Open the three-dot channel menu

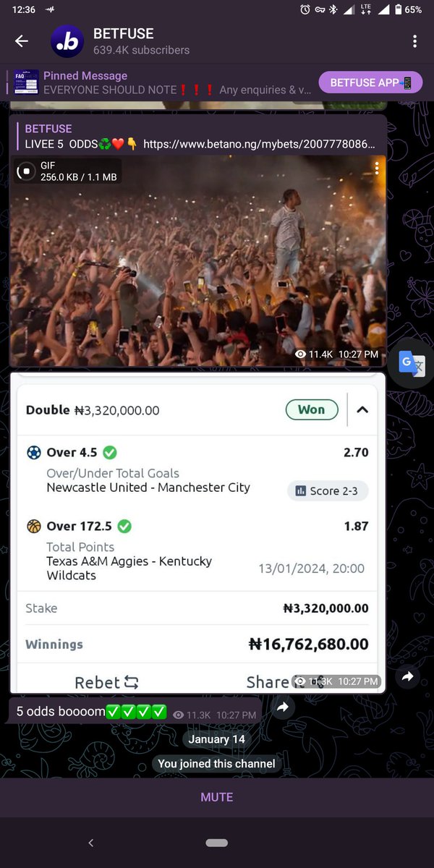pos(414,41)
